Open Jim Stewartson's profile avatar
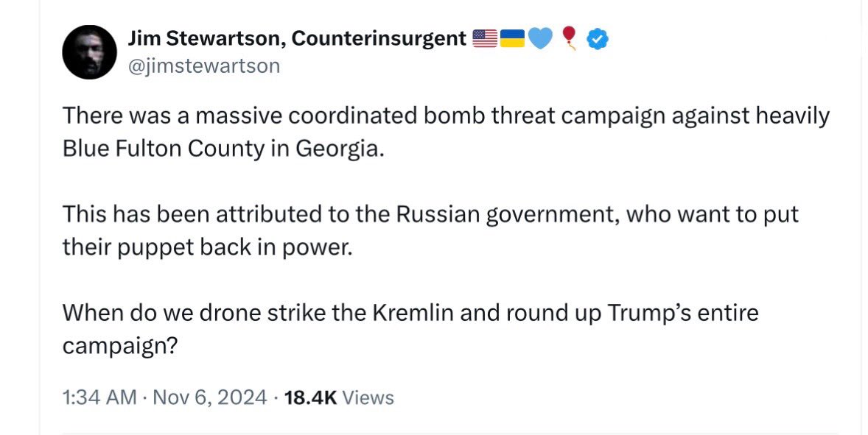The height and width of the screenshot is (435, 868). click(x=90, y=52)
